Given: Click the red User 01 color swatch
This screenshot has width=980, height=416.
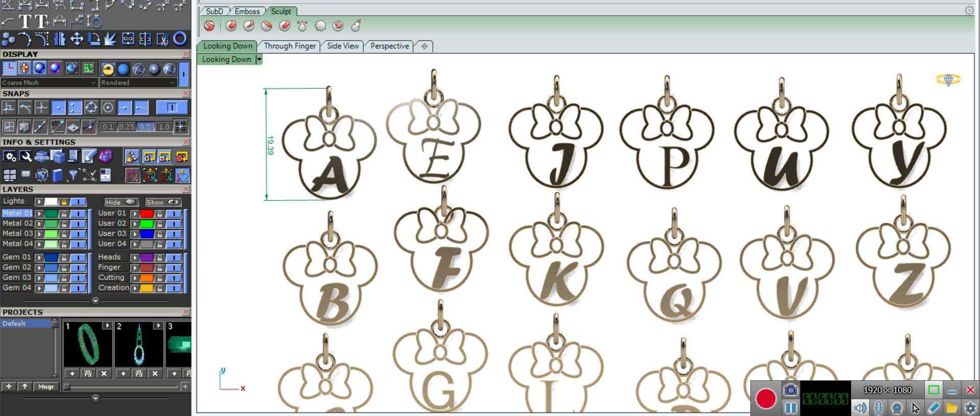Looking at the screenshot, I should coord(147,214).
